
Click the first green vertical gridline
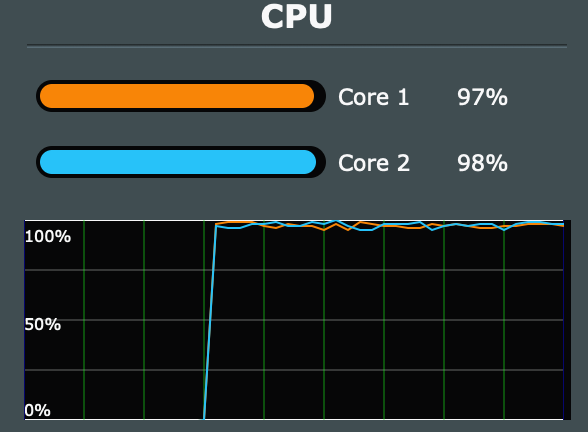[x=84, y=320]
